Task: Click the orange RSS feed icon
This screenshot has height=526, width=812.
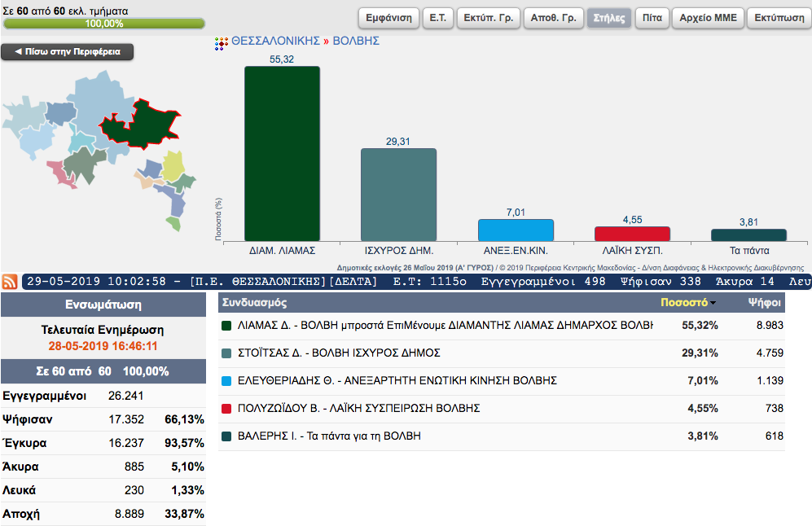Action: pos(11,282)
